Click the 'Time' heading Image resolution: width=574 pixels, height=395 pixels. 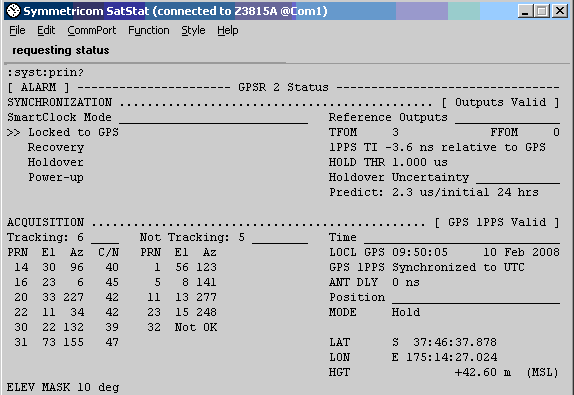click(342, 237)
